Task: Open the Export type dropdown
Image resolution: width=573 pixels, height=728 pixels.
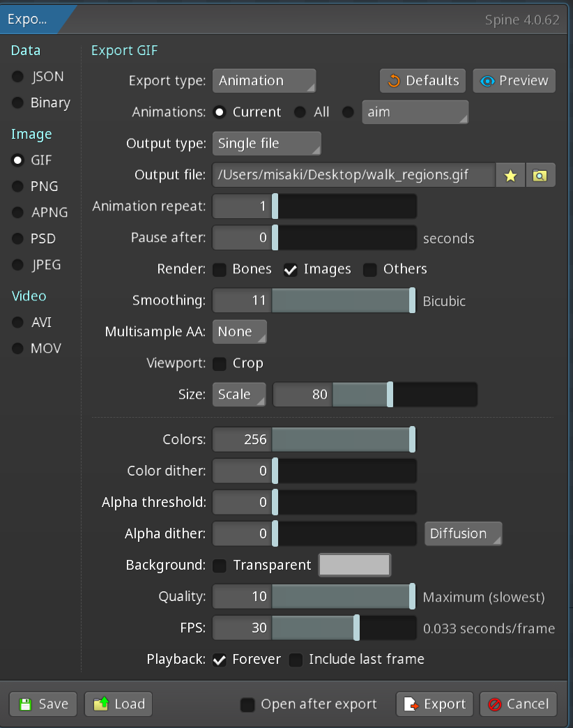Action: click(x=264, y=80)
